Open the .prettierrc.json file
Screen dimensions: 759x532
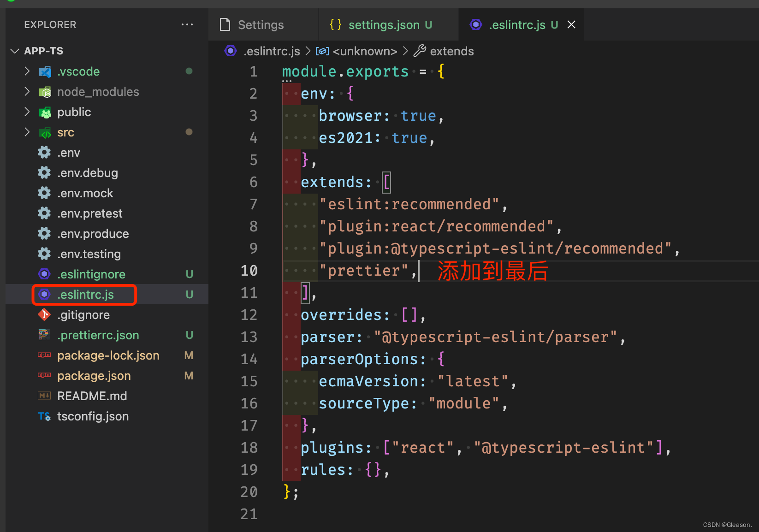(107, 335)
